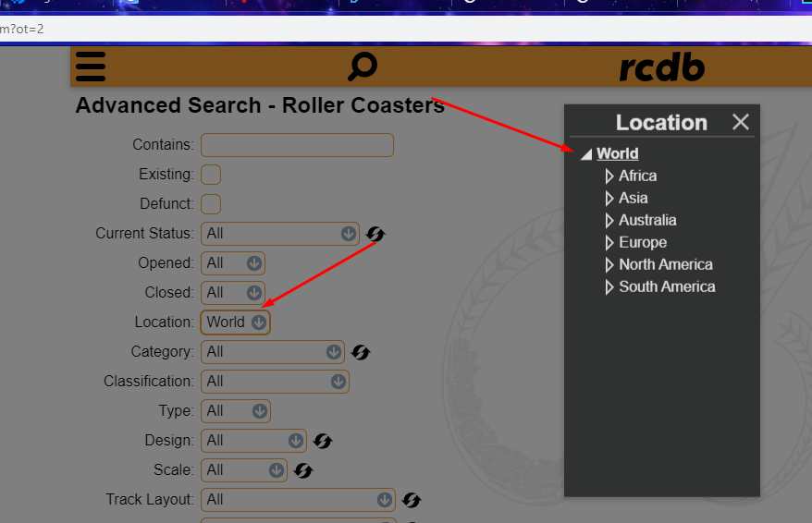Expand the Asia node arrow
812x523 pixels.
pos(609,199)
